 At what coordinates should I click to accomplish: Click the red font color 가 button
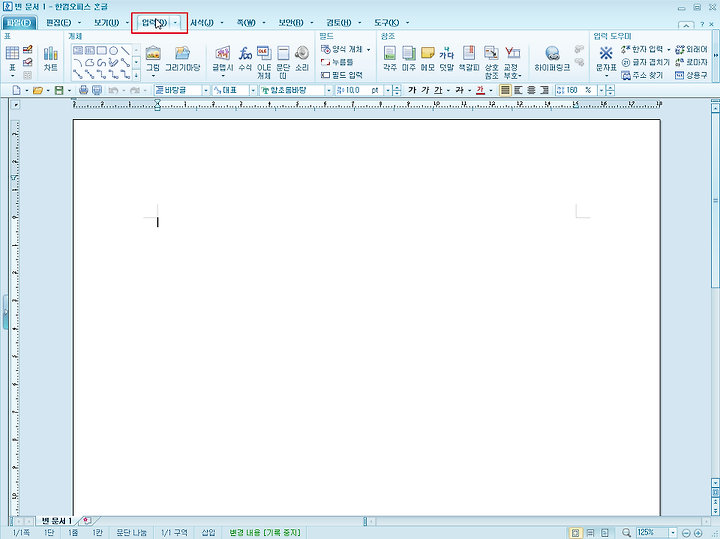[x=480, y=90]
